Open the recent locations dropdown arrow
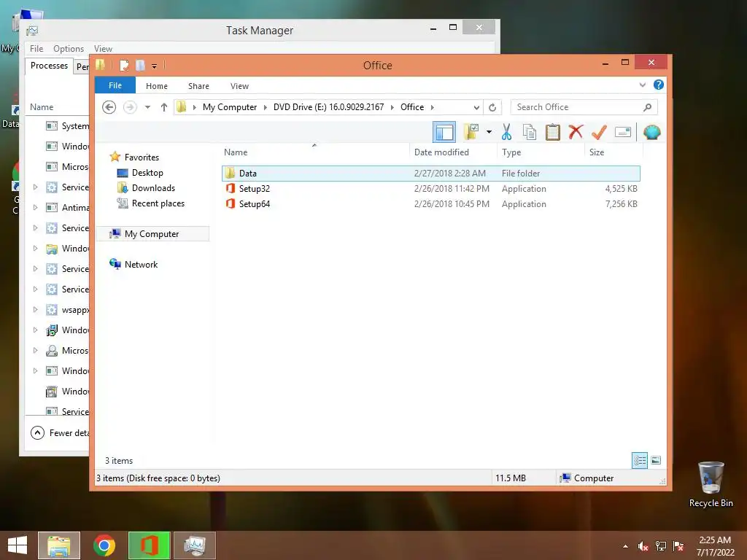Image resolution: width=747 pixels, height=560 pixels. pos(147,107)
